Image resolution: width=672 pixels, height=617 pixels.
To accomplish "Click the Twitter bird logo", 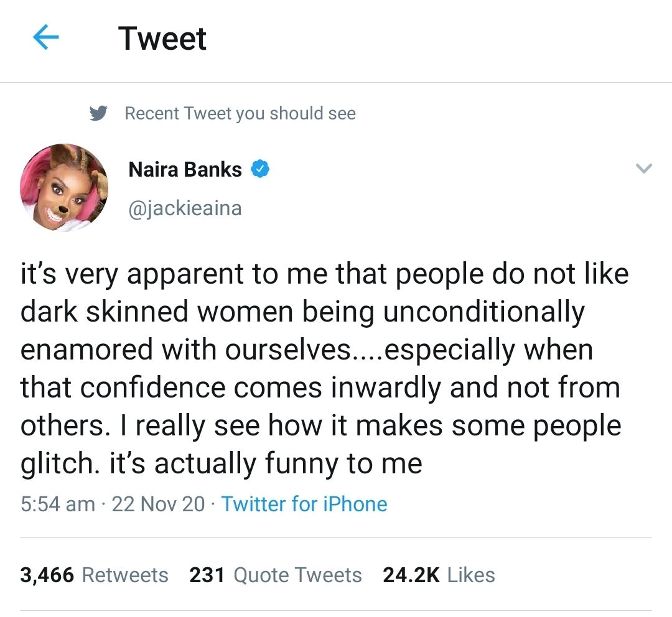I will click(101, 113).
